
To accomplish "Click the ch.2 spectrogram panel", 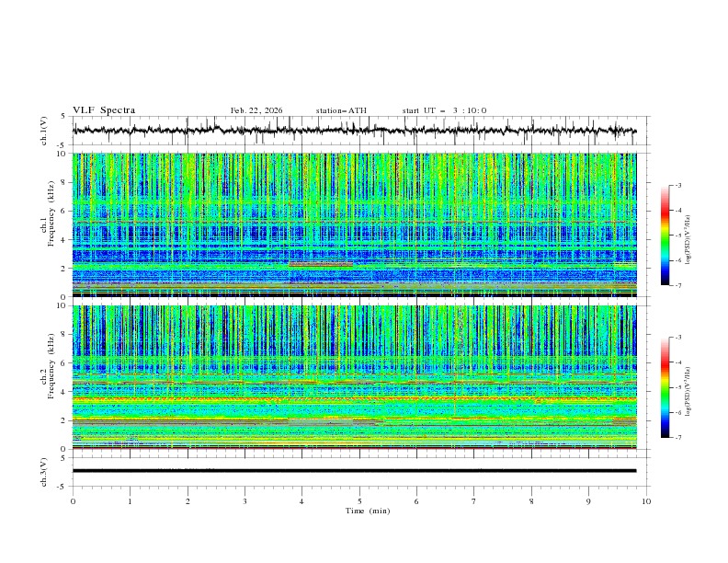I will [x=358, y=377].
